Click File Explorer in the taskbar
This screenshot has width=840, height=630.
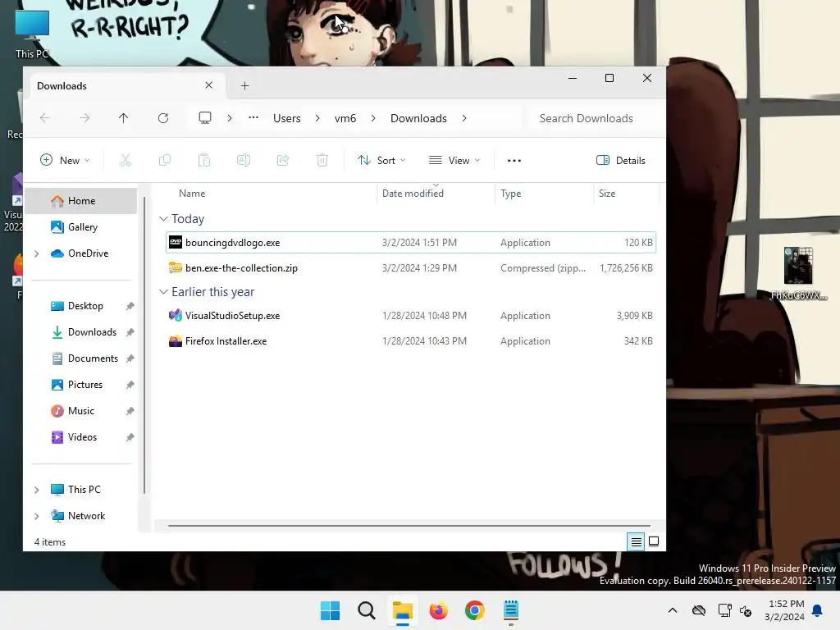click(x=402, y=610)
